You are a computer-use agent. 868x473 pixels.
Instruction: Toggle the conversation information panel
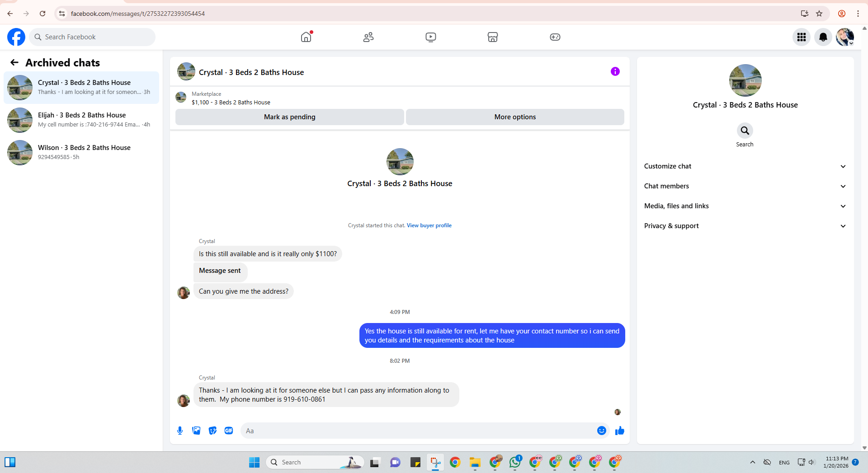point(615,71)
